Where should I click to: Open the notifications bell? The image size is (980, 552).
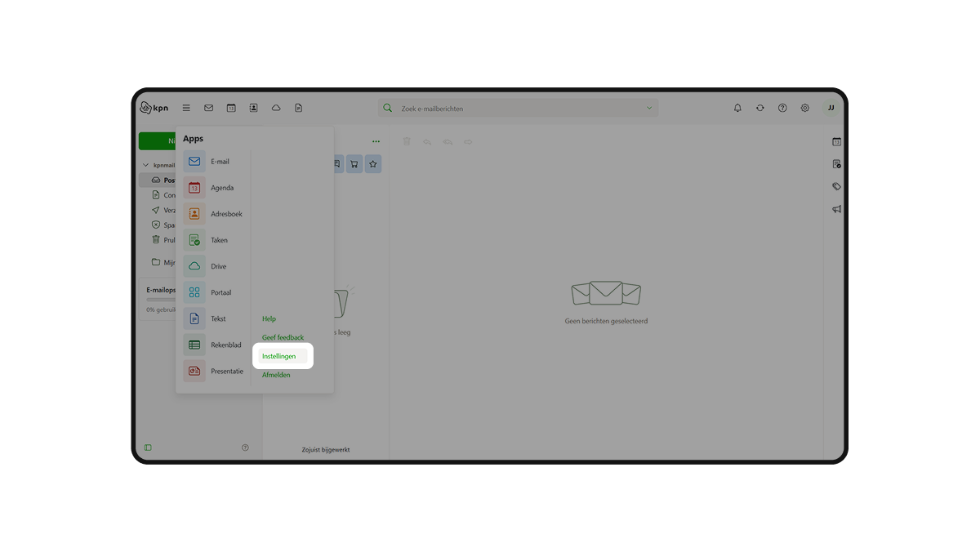pyautogui.click(x=737, y=108)
